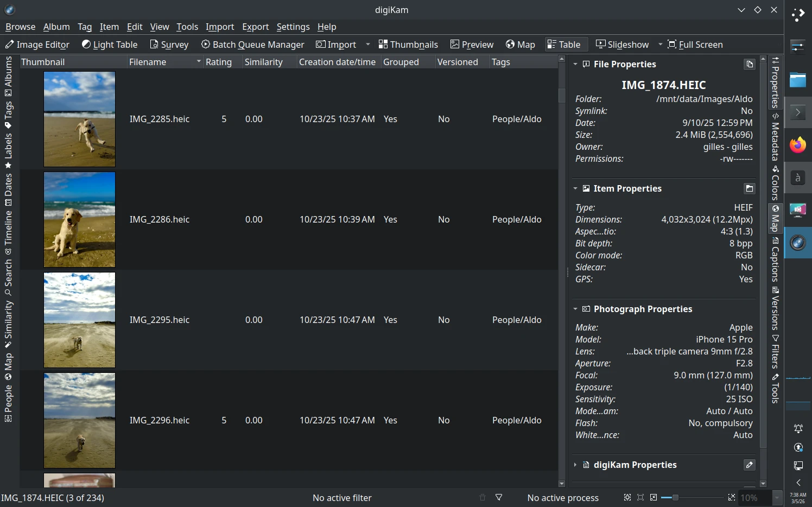This screenshot has height=507, width=812.
Task: Open the zoom percentage dropdown
Action: coord(777,497)
